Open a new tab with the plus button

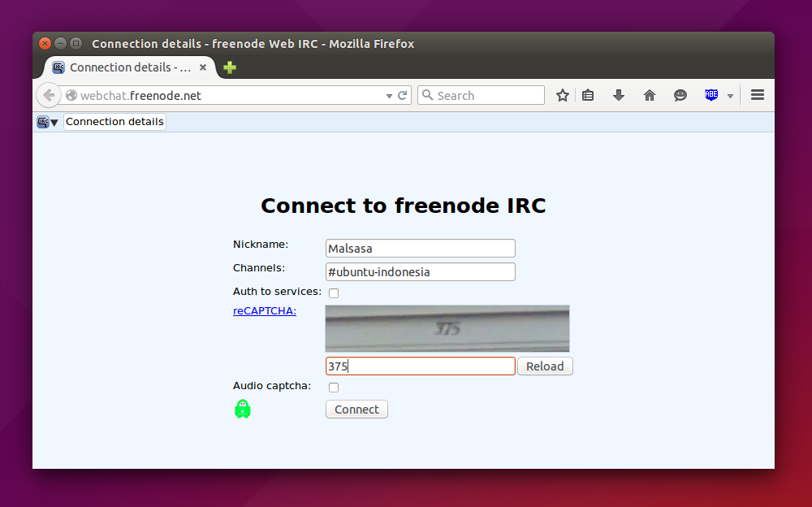pyautogui.click(x=229, y=67)
